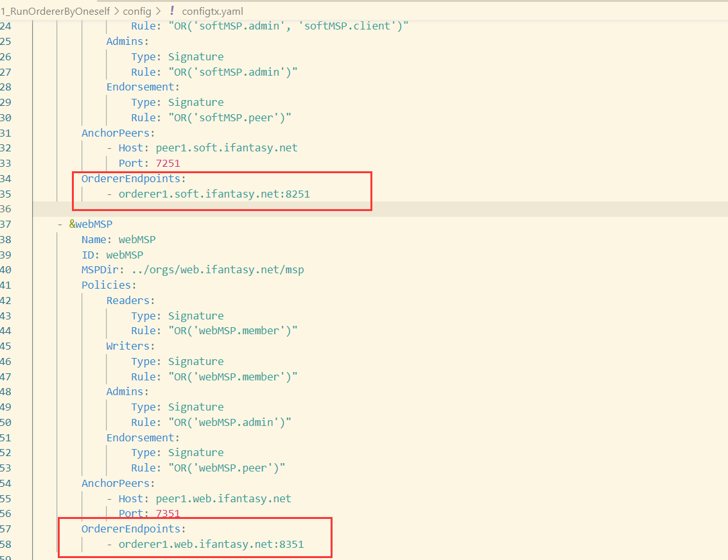Image resolution: width=728 pixels, height=560 pixels.
Task: Click the &webMSP anchor text
Action: coord(91,224)
